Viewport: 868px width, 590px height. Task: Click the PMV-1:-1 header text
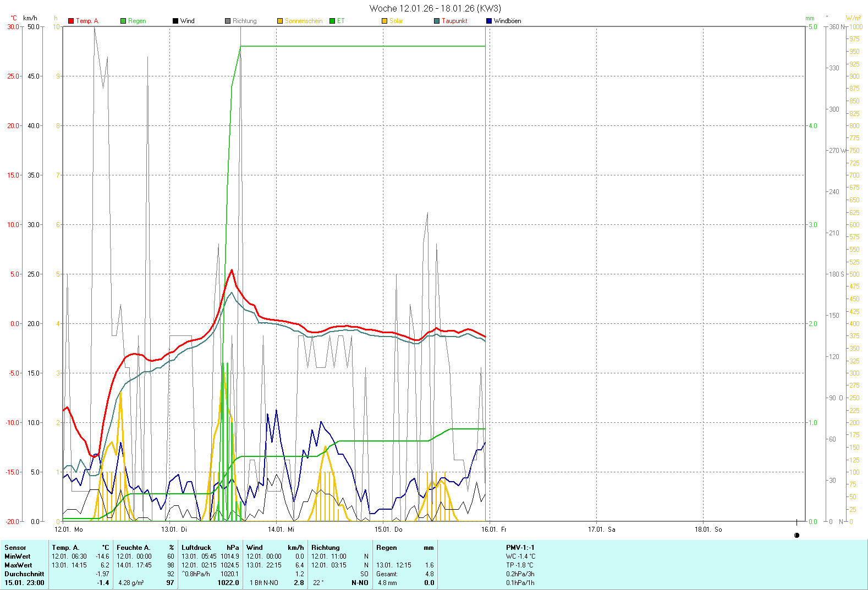520,548
